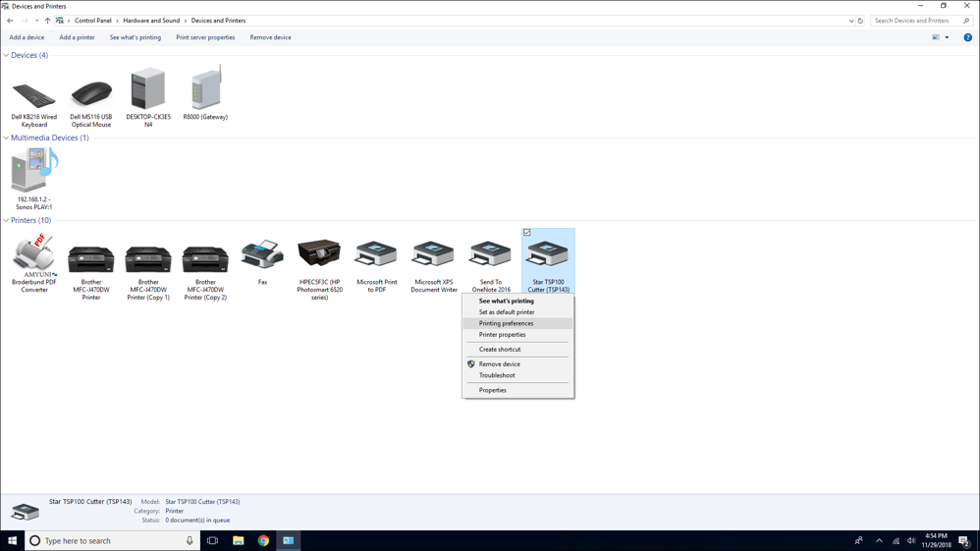
Task: Select the Broderbund PDF Converter printer
Action: tap(33, 255)
